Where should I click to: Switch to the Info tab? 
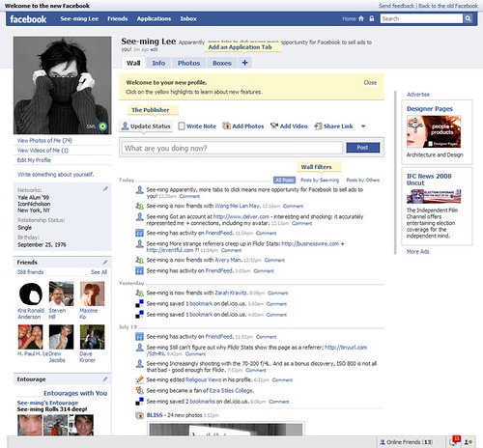tap(158, 63)
